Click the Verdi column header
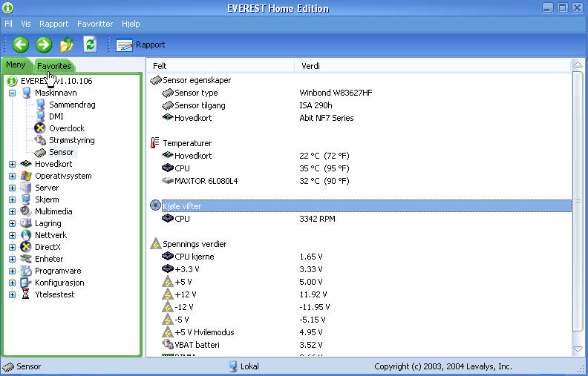 (433, 66)
